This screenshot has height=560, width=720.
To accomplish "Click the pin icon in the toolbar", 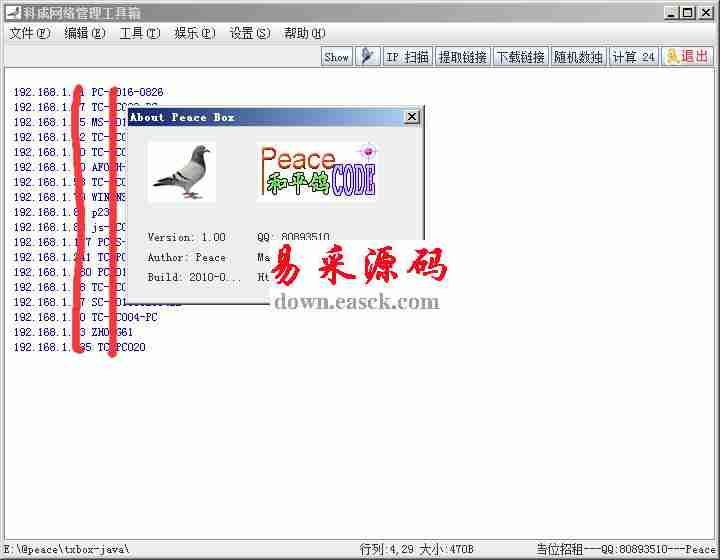I will point(368,57).
